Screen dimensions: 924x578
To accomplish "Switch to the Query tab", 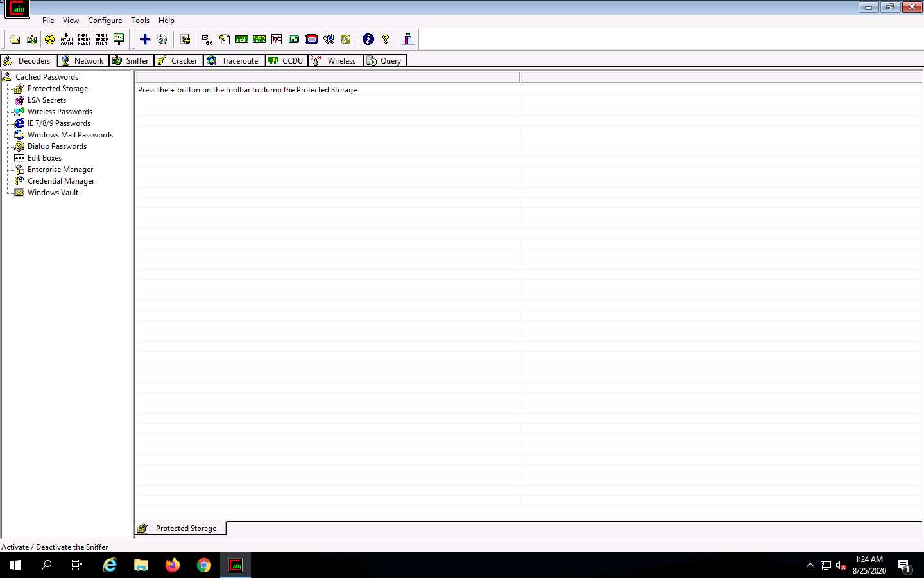I will tap(384, 60).
